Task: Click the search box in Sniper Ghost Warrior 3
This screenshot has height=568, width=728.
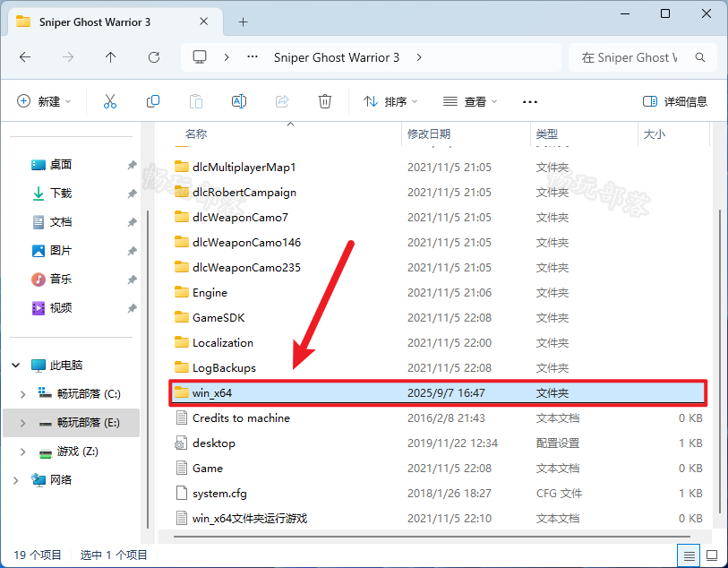Action: pyautogui.click(x=643, y=57)
